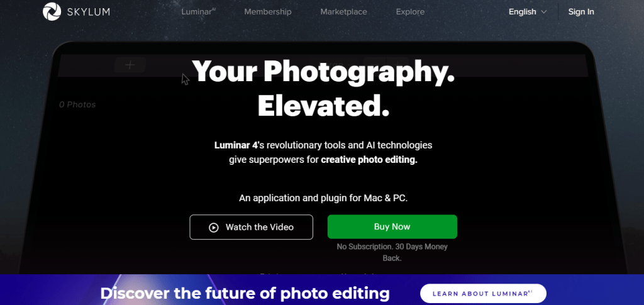Click the Sign In link

(x=581, y=12)
